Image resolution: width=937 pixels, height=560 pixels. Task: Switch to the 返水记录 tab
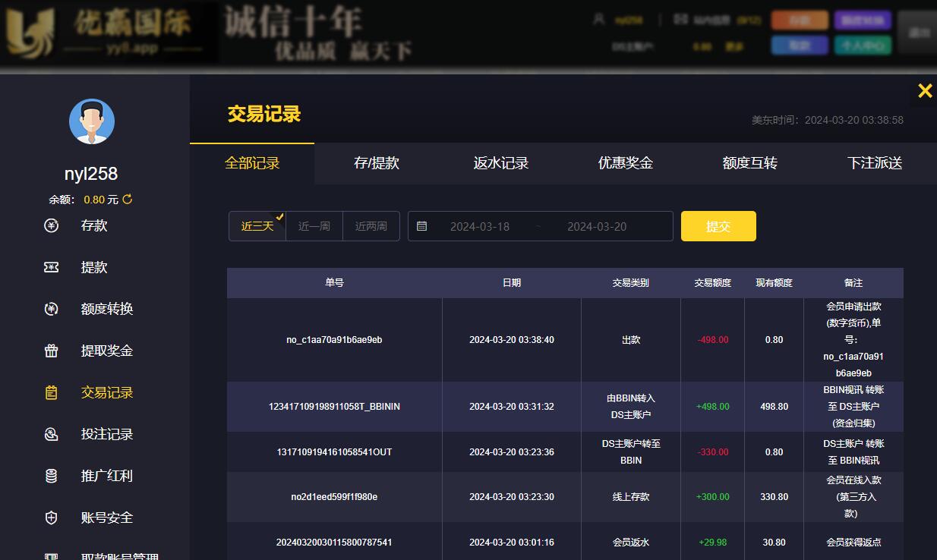point(501,163)
